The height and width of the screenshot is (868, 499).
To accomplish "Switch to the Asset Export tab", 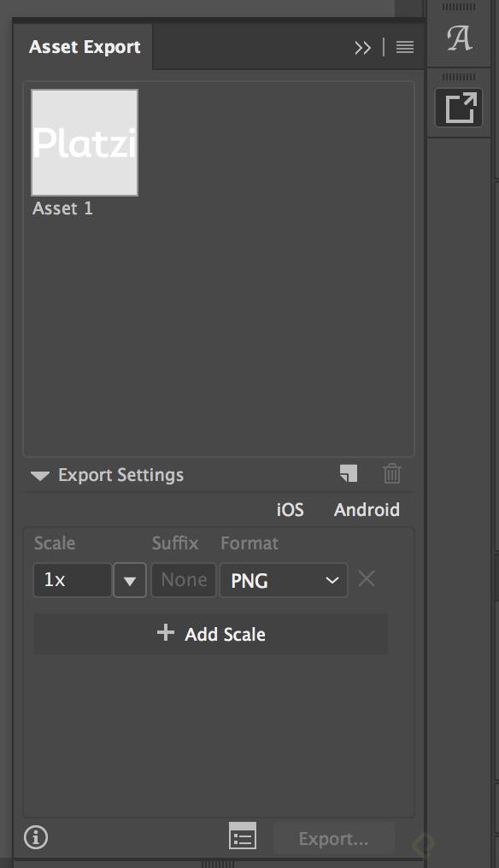I will pyautogui.click(x=84, y=47).
